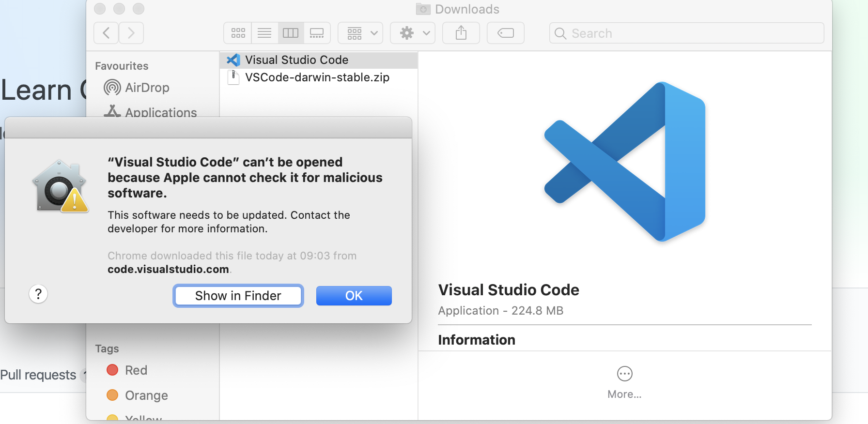
Task: Switch Finder to list view
Action: (x=264, y=33)
